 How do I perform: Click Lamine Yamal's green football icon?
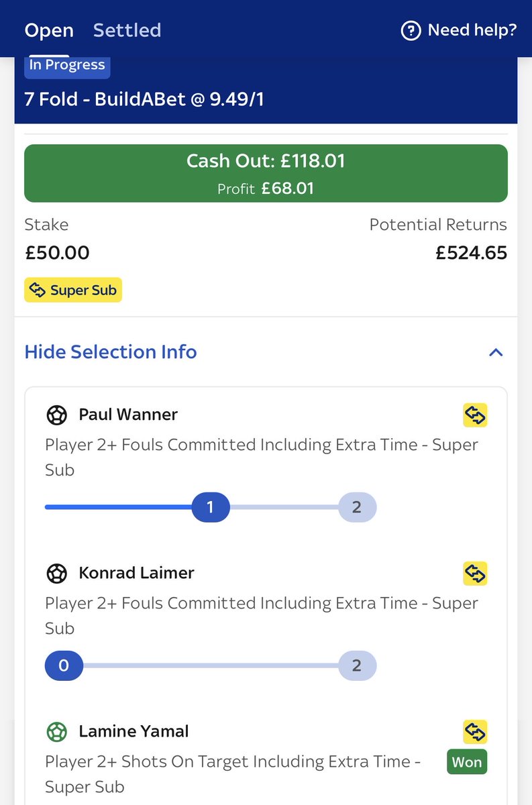(x=56, y=731)
